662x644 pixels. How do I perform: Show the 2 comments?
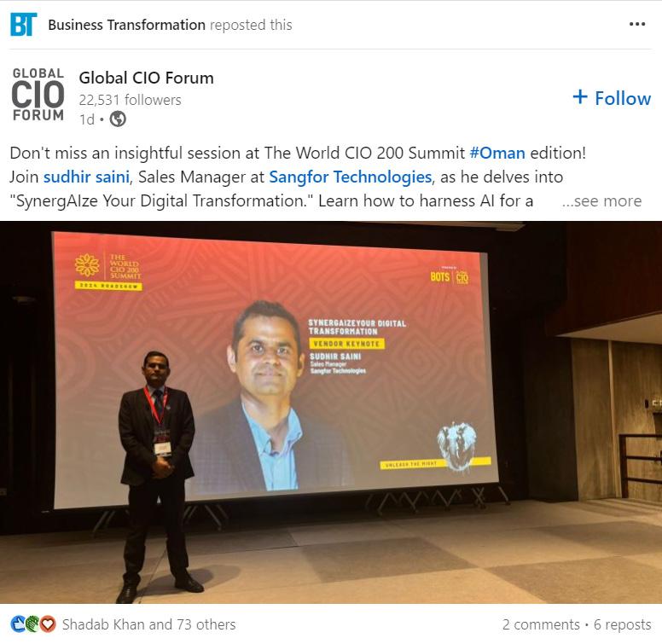pos(541,624)
